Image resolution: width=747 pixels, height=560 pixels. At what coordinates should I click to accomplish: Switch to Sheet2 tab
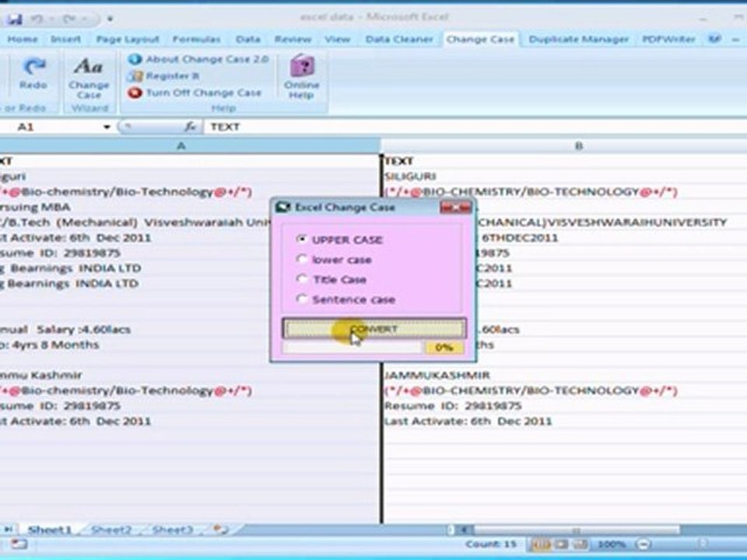click(x=111, y=530)
